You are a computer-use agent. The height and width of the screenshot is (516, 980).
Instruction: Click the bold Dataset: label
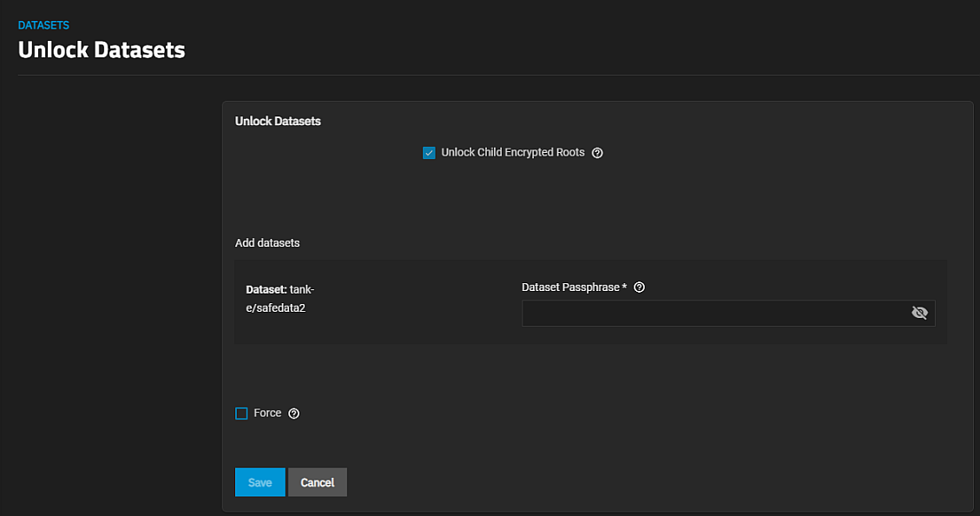[266, 289]
